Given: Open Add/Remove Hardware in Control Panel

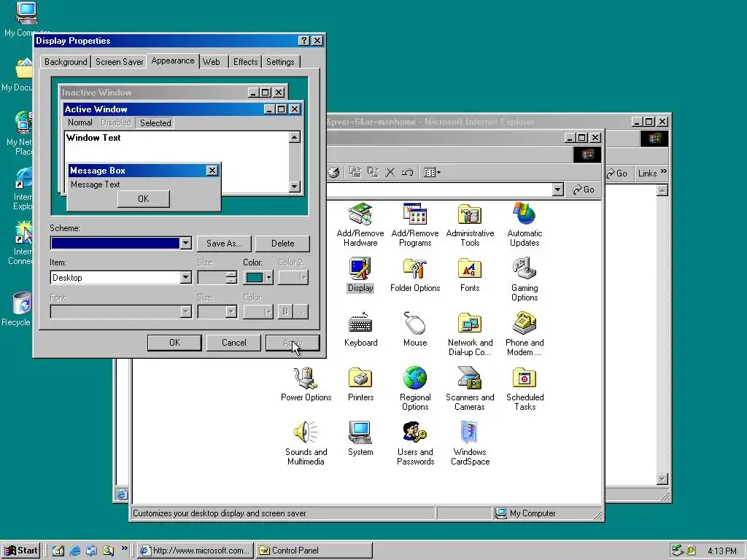Looking at the screenshot, I should tap(360, 225).
